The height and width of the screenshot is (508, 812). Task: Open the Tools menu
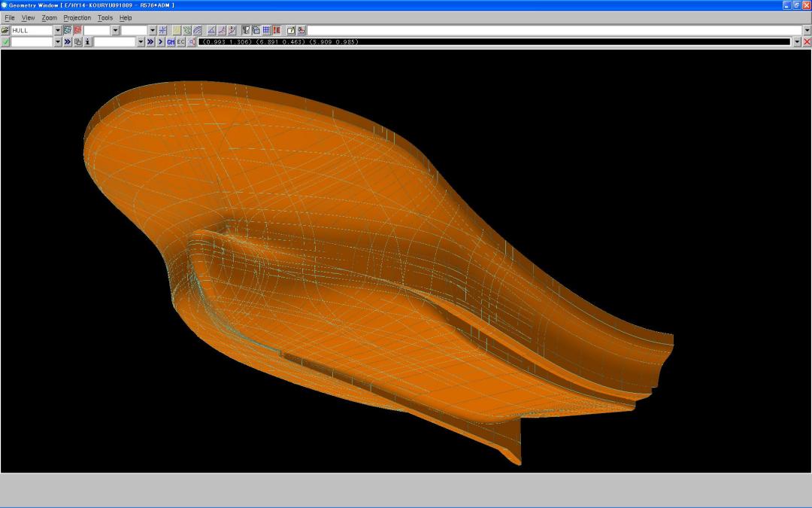(105, 17)
